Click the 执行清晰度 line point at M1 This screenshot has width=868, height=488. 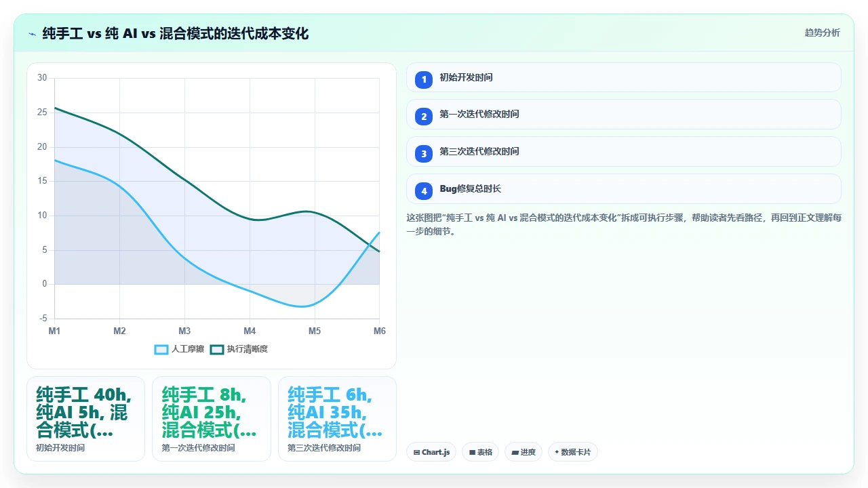click(x=54, y=107)
